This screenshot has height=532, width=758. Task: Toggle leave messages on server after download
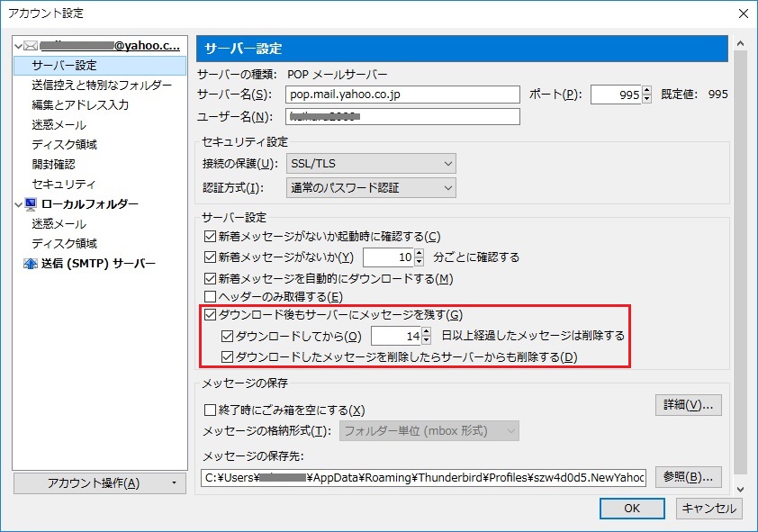pos(211,315)
